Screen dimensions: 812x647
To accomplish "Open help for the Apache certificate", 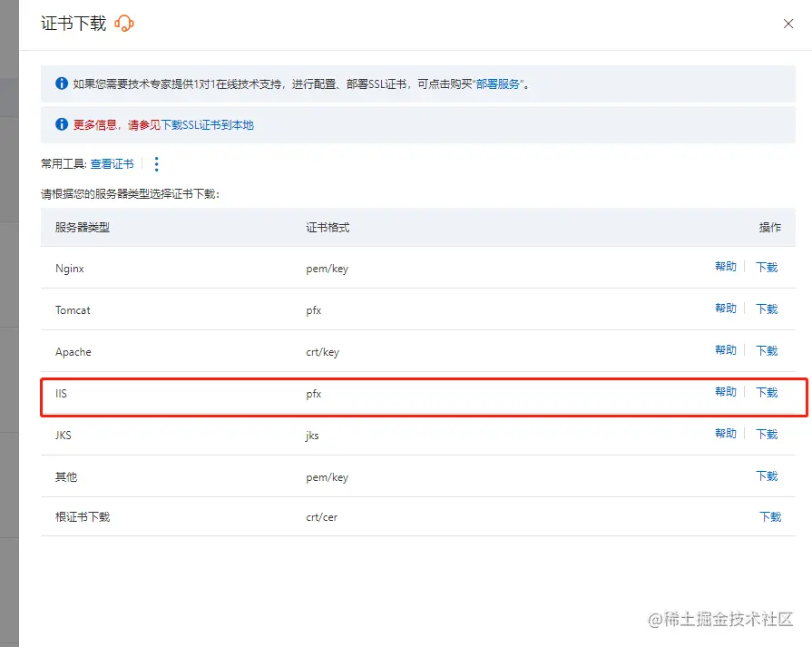I will pos(726,350).
